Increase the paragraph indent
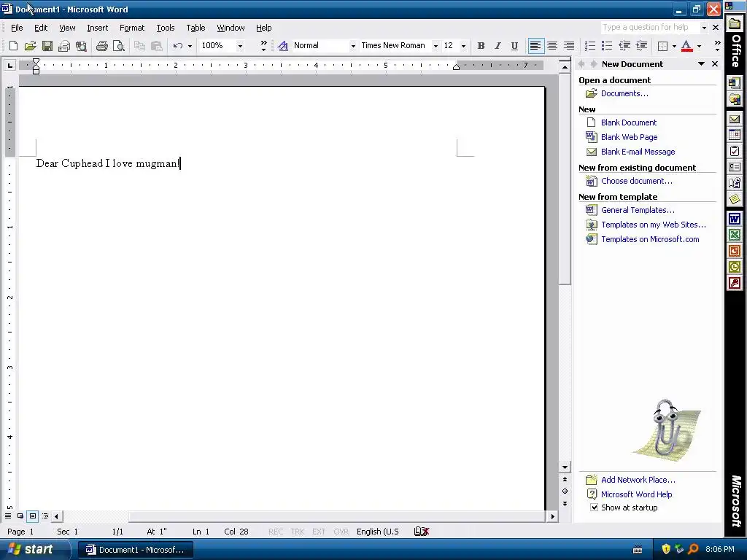The height and width of the screenshot is (560, 747). click(x=641, y=46)
